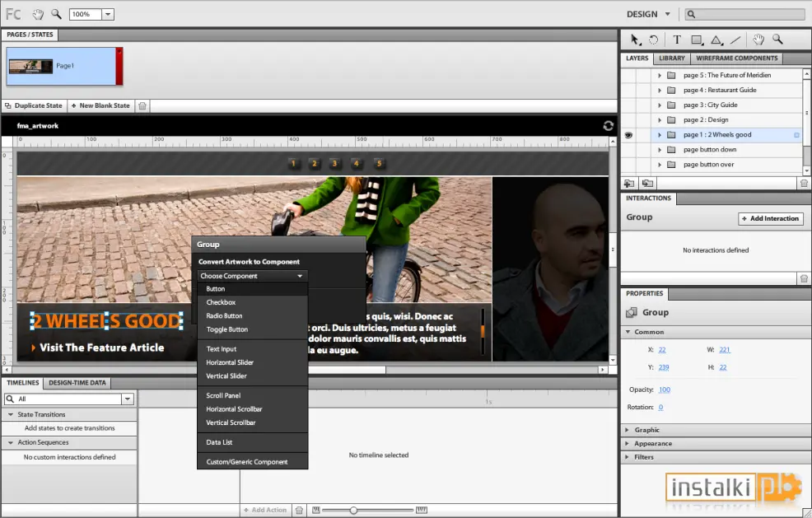Open the DESIGN workspace dropdown
The image size is (812, 518).
click(x=668, y=15)
